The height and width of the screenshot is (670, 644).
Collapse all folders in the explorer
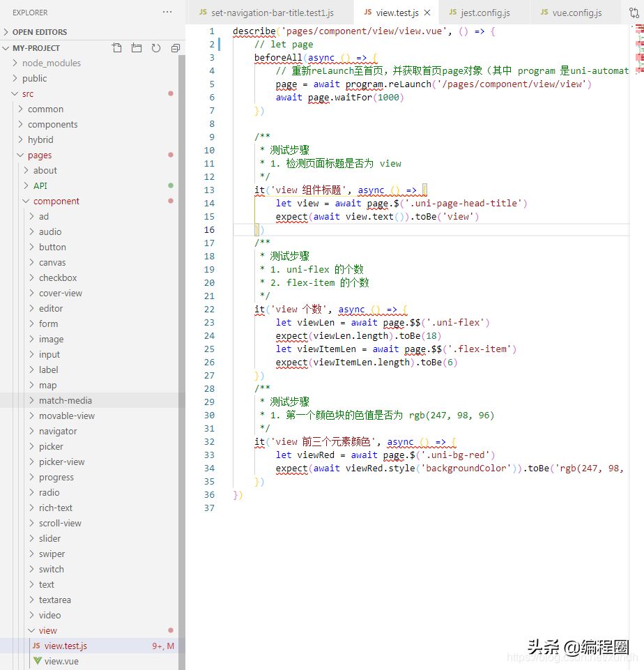tap(175, 47)
